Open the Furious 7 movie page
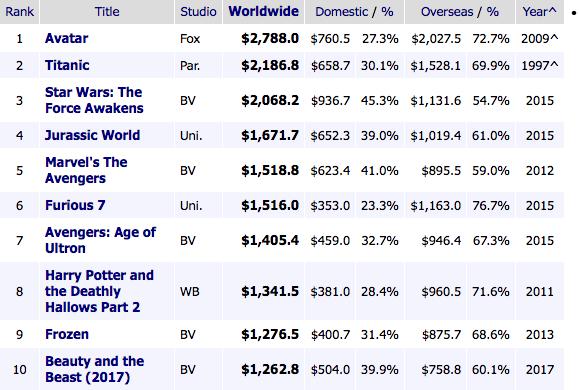The height and width of the screenshot is (390, 579). pos(75,205)
